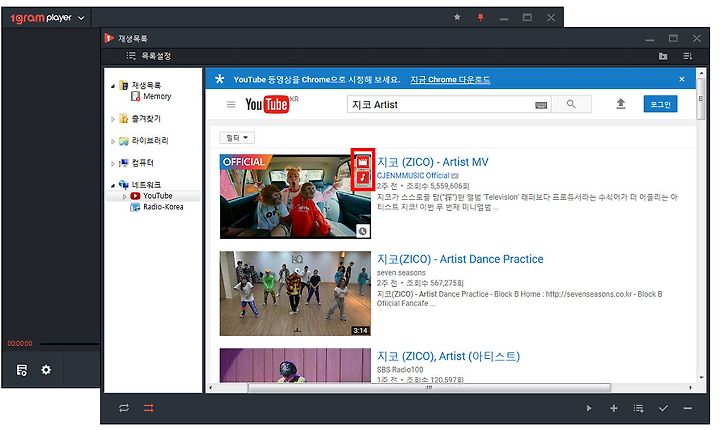The height and width of the screenshot is (430, 720).
Task: Click the watch later clock on MV thumbnail
Action: pos(363,231)
